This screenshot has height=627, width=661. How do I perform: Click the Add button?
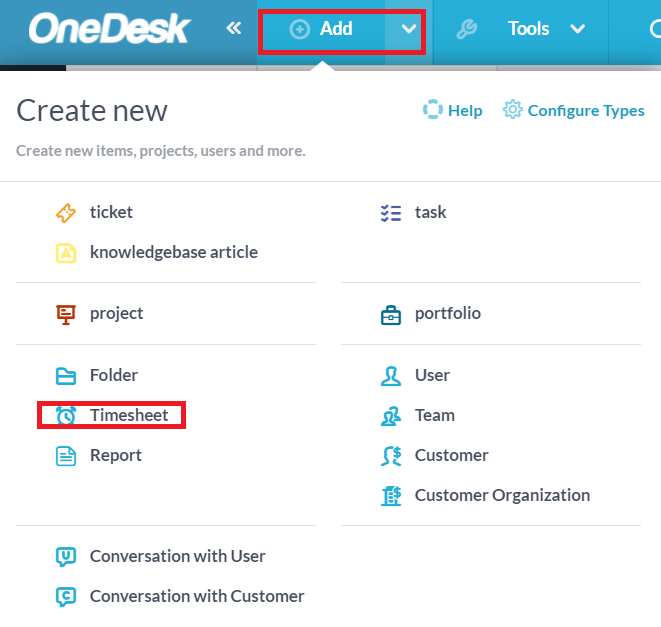pos(321,29)
